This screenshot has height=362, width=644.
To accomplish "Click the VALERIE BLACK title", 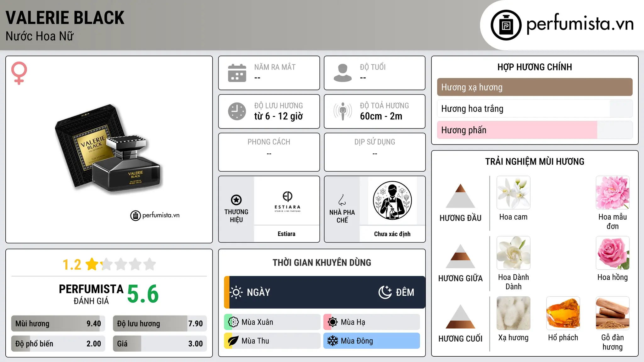I will pyautogui.click(x=65, y=18).
